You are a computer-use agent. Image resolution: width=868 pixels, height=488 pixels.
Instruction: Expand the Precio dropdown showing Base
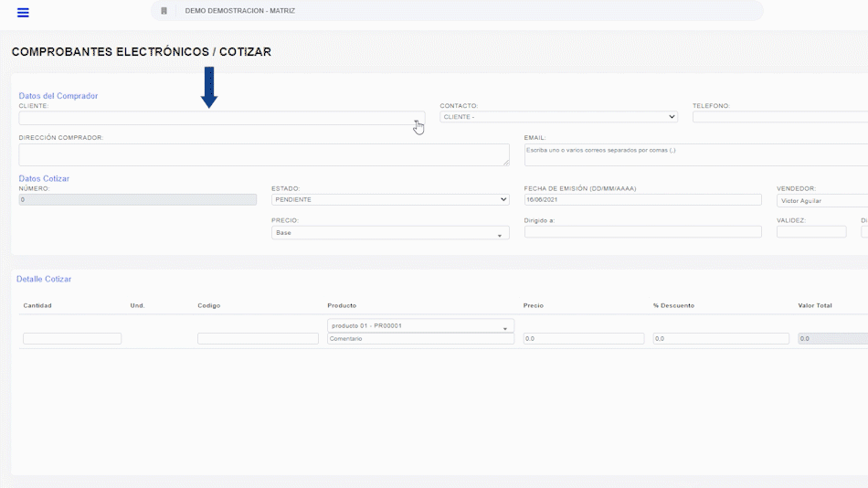coord(390,233)
